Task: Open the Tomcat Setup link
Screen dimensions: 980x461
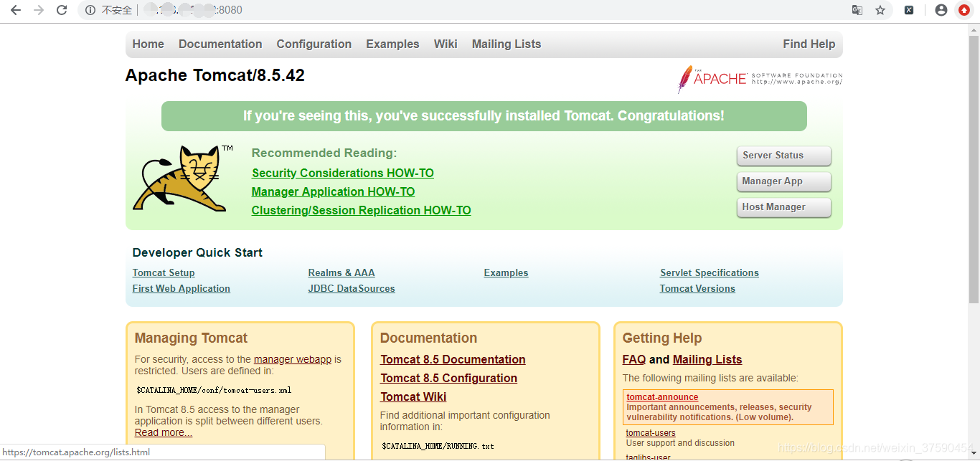Action: pos(164,272)
